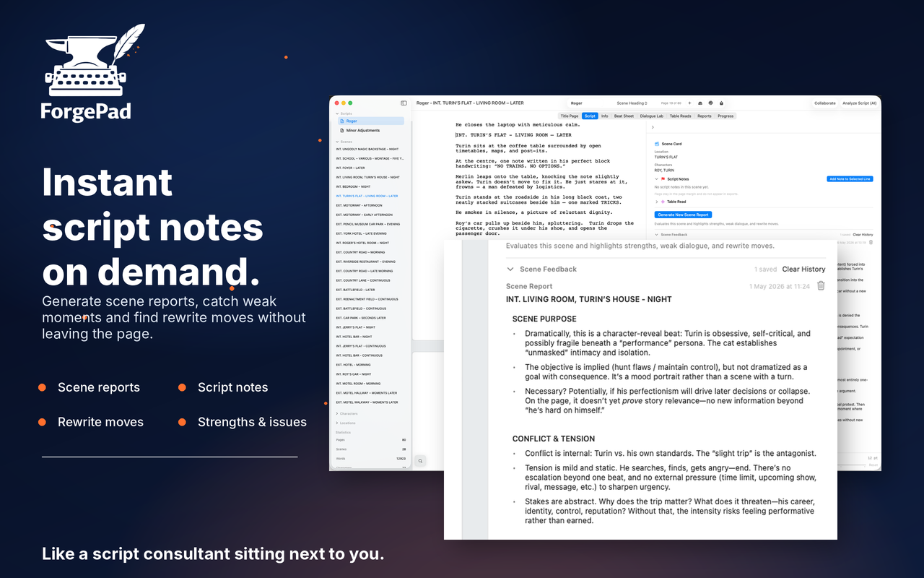Select the Script tab
924x578 pixels.
(590, 116)
